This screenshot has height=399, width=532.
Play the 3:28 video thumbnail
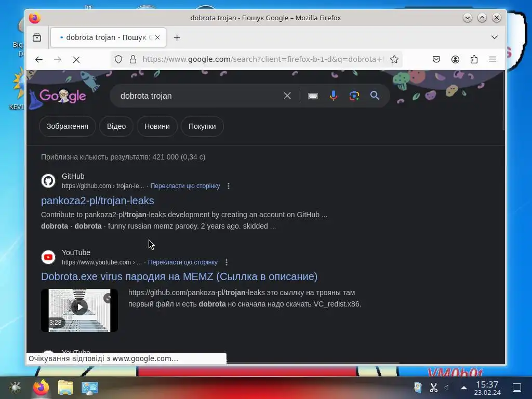79,311
